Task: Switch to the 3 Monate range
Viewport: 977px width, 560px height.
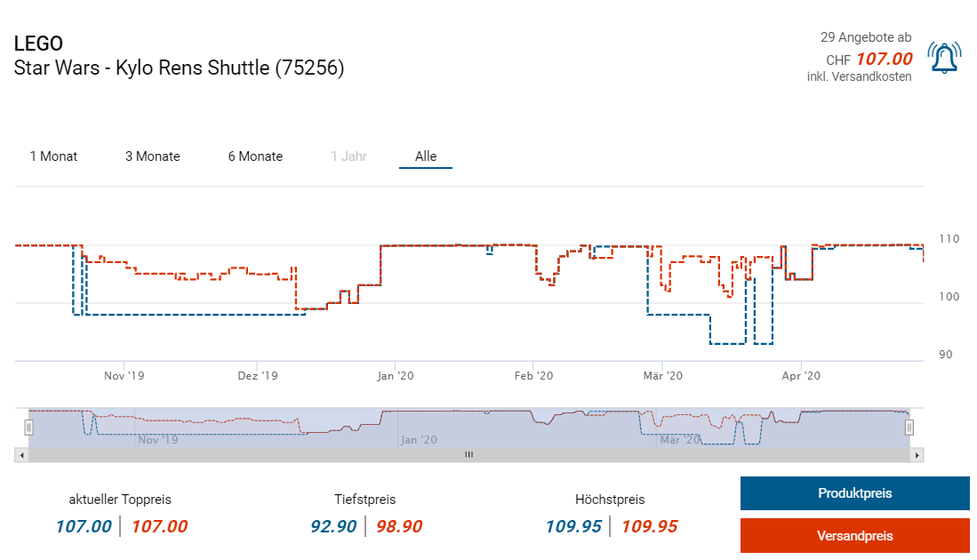Action: click(152, 156)
